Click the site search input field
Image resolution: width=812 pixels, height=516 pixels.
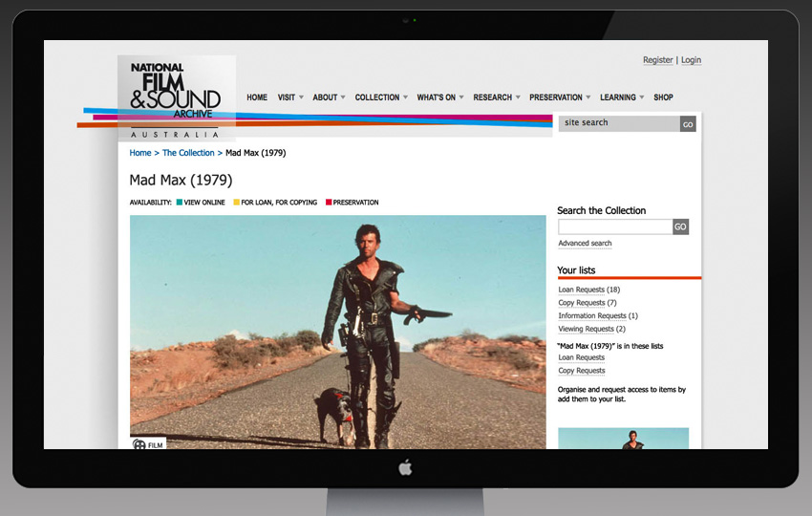619,123
